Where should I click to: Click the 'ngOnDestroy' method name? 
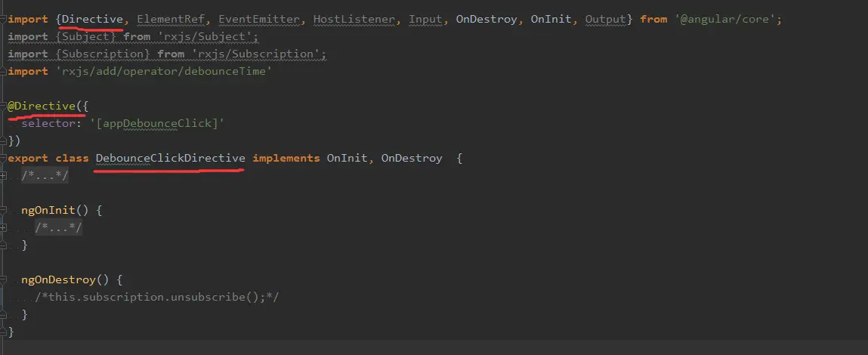58,279
